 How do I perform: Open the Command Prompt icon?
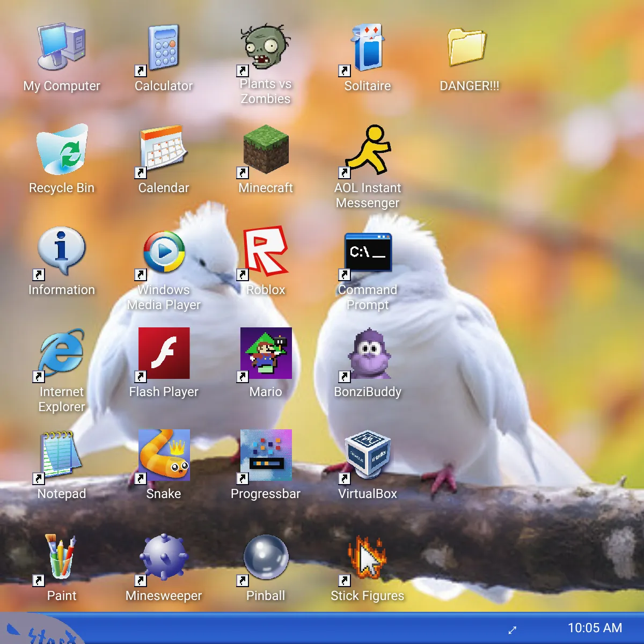point(368,251)
